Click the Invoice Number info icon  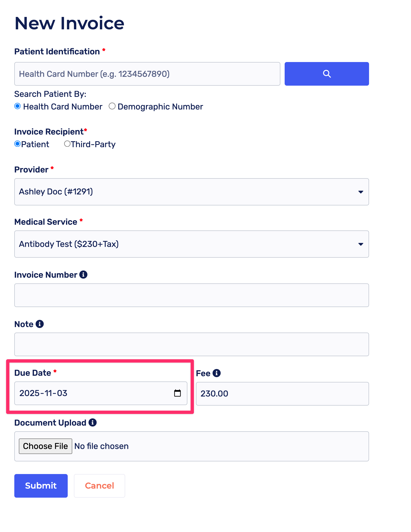tap(83, 275)
